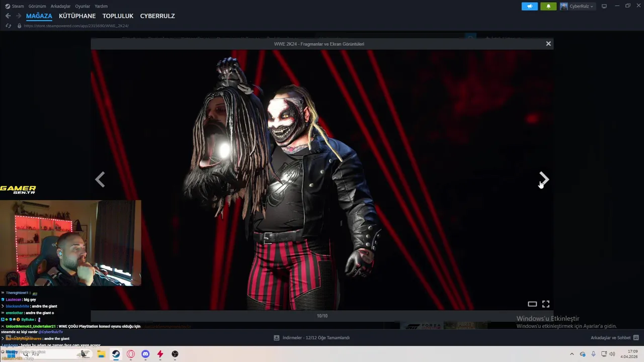Image resolution: width=644 pixels, height=362 pixels.
Task: Open the green notifications bell
Action: 548,6
